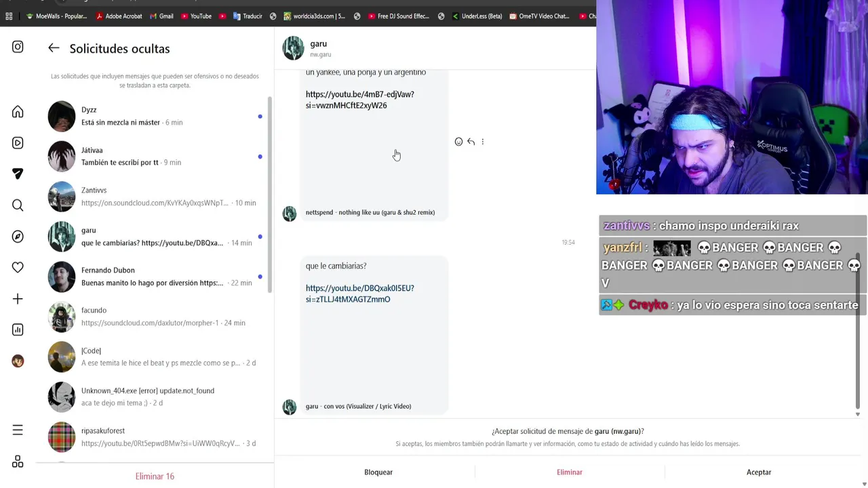Screen dimensions: 868x488
Task: Click the 'que le cambiarias?' message text
Action: pyautogui.click(x=336, y=266)
